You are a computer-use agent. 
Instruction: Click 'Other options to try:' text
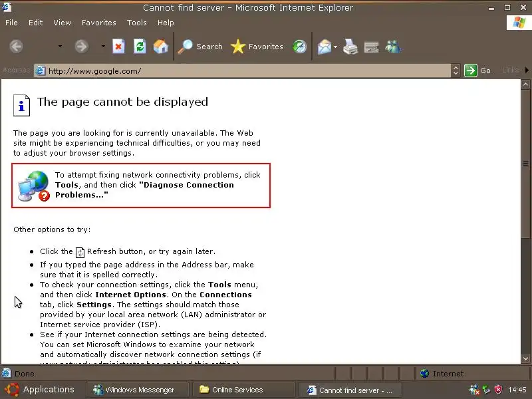[52, 229]
